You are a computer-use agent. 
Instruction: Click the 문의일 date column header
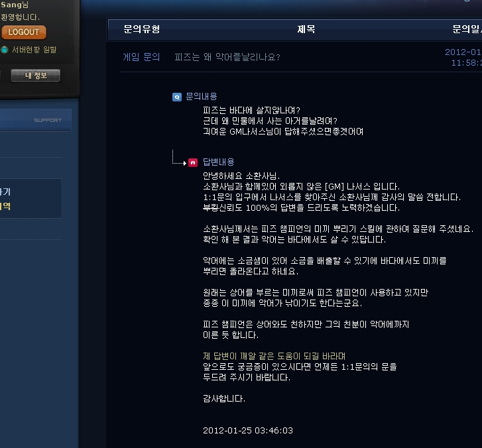click(x=467, y=29)
